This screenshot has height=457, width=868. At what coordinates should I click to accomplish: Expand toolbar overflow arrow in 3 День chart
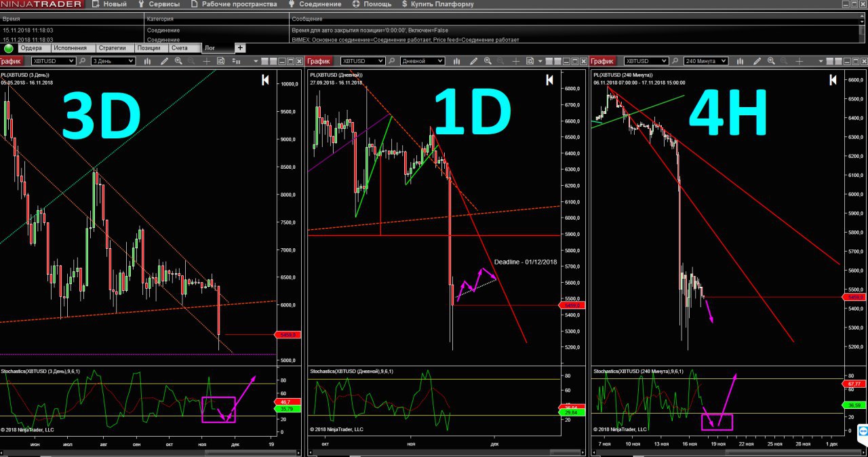tap(256, 61)
